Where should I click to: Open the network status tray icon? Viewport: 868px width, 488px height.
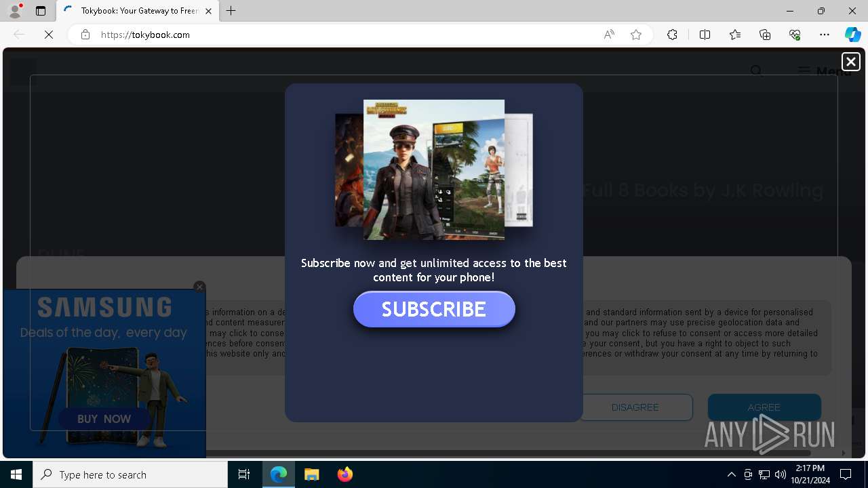tap(764, 474)
